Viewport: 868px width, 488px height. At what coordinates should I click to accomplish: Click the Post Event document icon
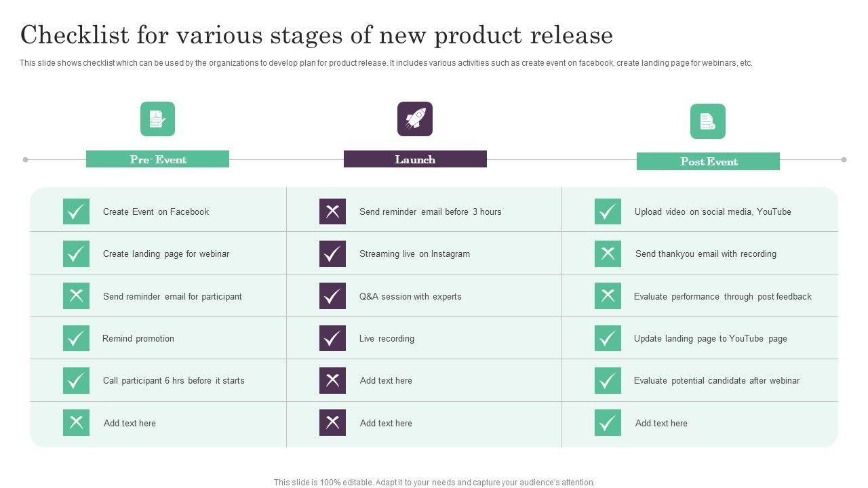tap(708, 121)
